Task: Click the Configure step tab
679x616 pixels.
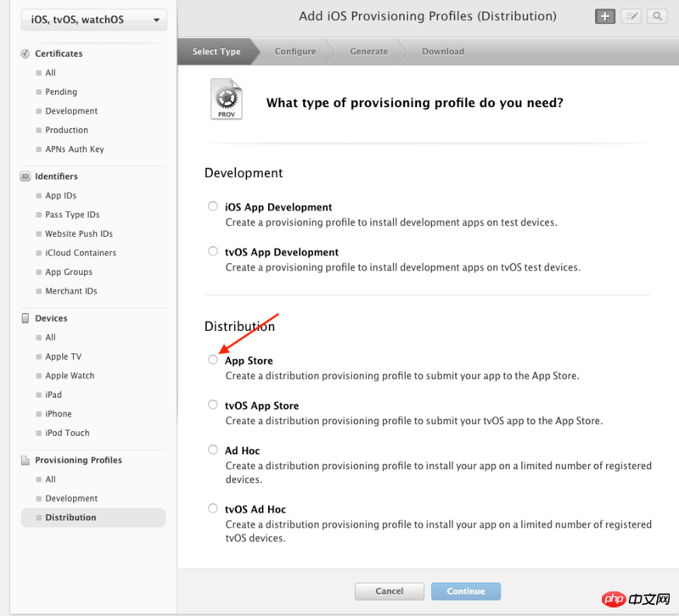Action: tap(295, 52)
